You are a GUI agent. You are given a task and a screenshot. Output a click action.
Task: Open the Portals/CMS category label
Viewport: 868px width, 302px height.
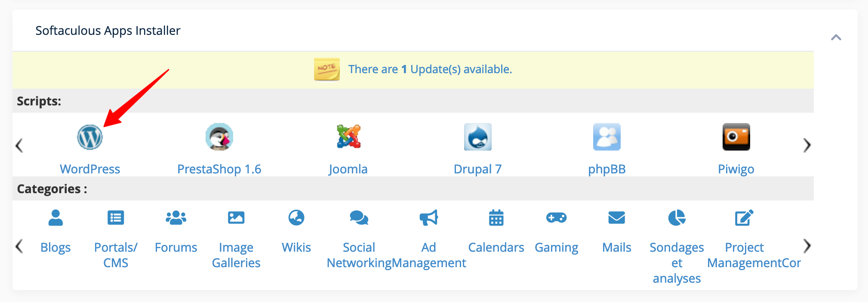click(x=116, y=255)
